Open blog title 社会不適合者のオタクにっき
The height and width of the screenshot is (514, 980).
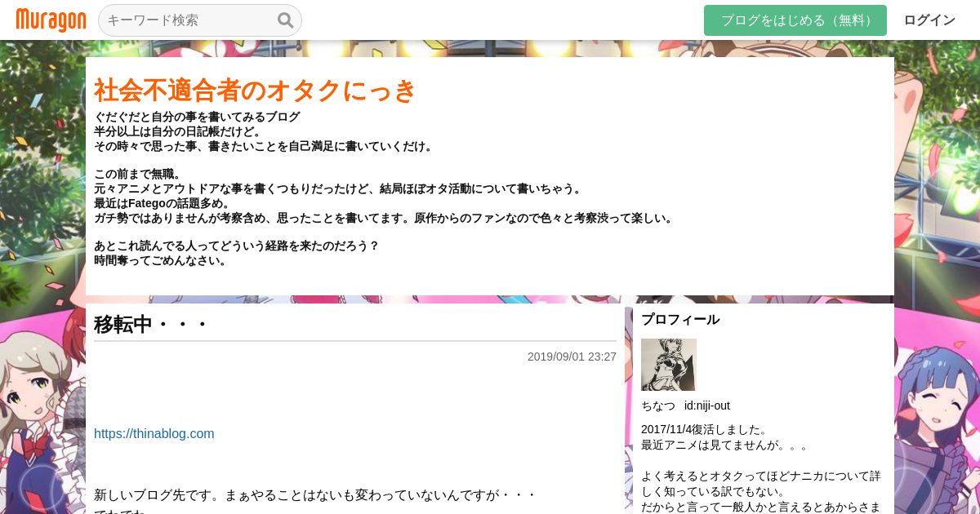tap(255, 90)
